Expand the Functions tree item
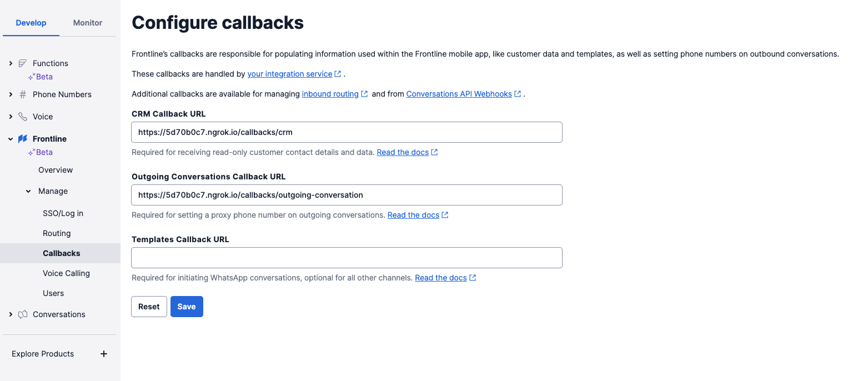Image resolution: width=868 pixels, height=381 pixels. pos(10,63)
